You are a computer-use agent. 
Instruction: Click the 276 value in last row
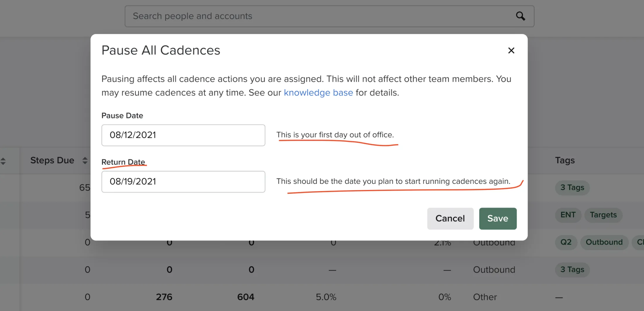[x=164, y=297]
